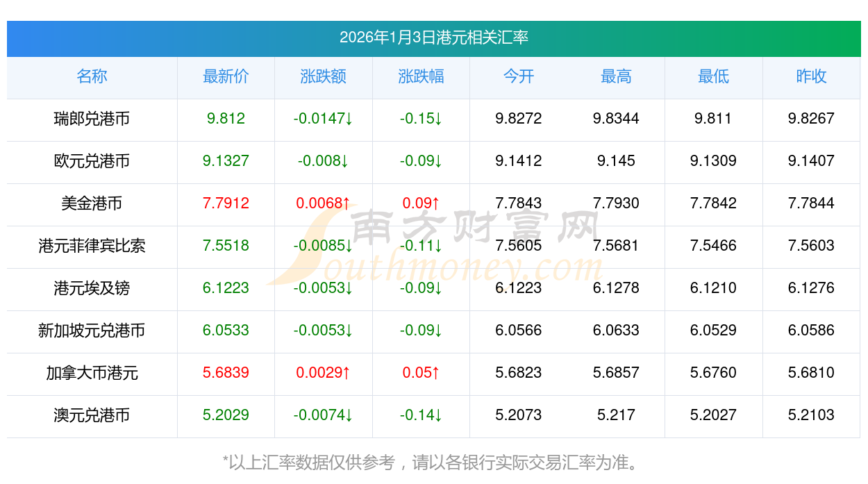
Task: Click latest price 7.7912 for 美金港币
Action: coord(226,203)
